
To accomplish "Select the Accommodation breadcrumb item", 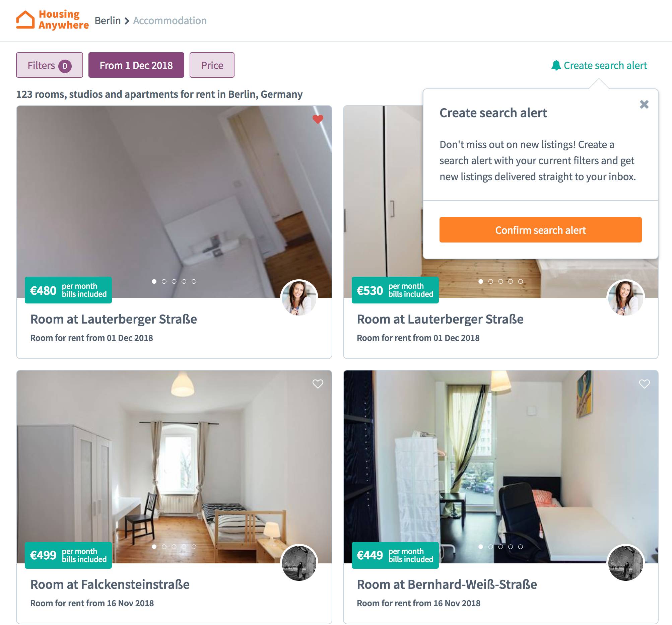I will click(170, 21).
